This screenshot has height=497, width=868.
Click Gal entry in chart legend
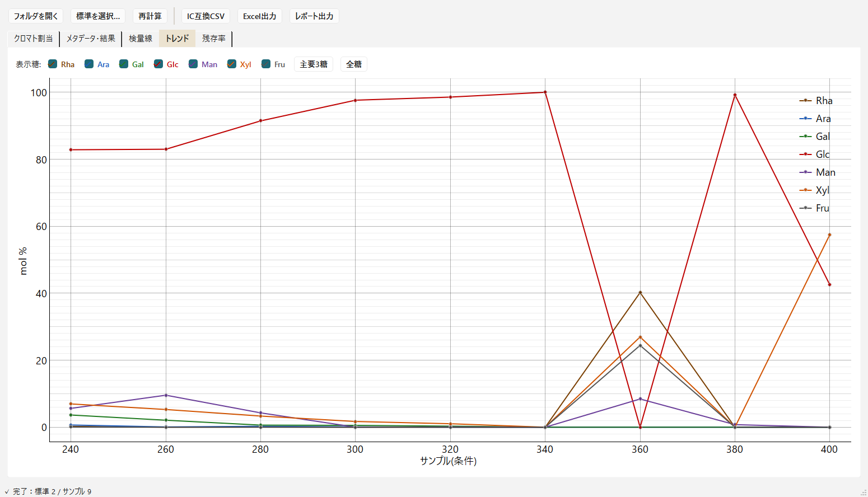click(815, 137)
